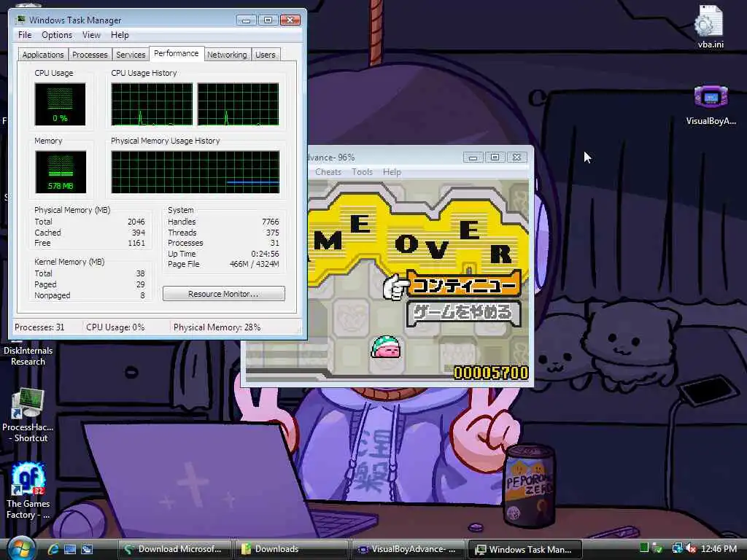Image resolution: width=747 pixels, height=560 pixels.
Task: Open Task Manager Options menu
Action: 57,35
